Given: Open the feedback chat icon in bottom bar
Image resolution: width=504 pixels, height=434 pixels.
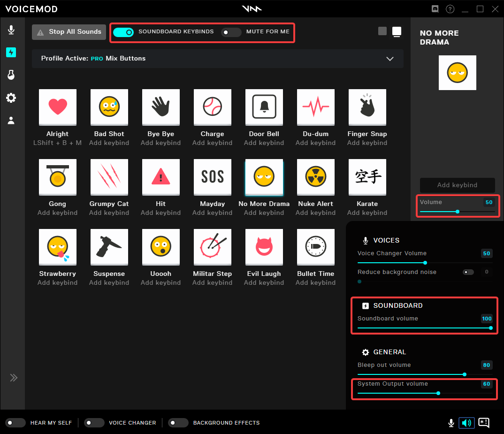Looking at the screenshot, I should click(484, 423).
